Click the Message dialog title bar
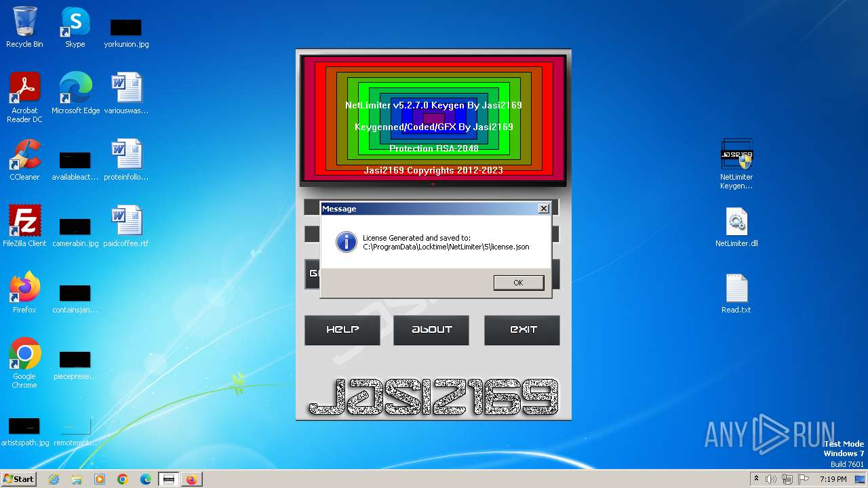The height and width of the screenshot is (488, 868). pos(435,209)
